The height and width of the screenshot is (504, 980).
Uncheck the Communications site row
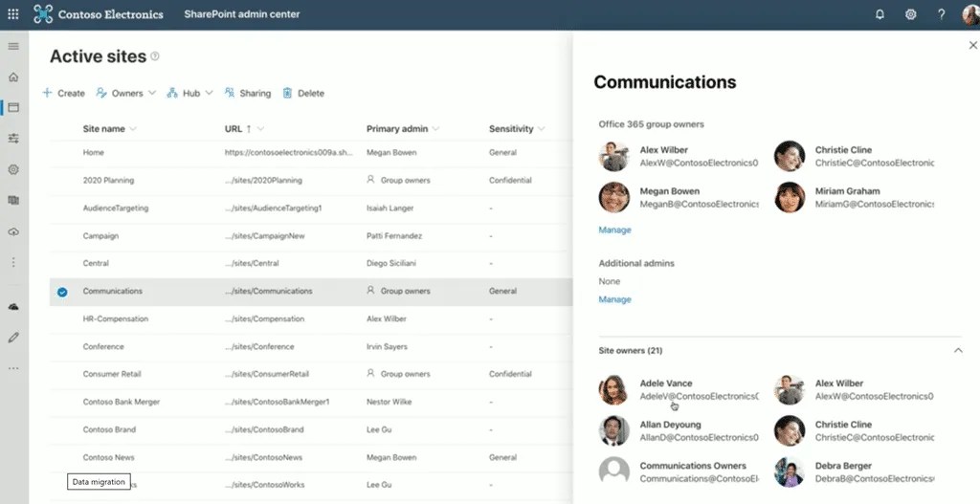[x=62, y=292]
